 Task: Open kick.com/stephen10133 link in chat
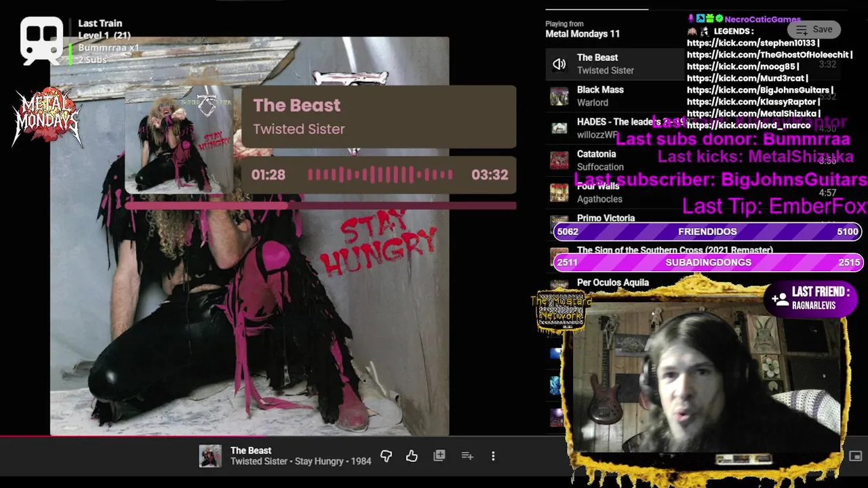point(751,43)
